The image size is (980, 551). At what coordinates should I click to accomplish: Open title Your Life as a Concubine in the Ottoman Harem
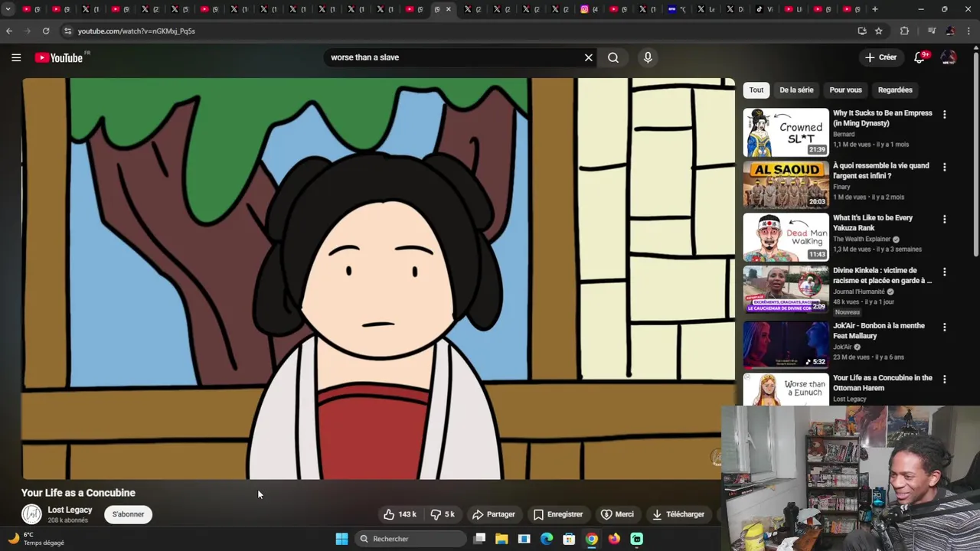883,383
